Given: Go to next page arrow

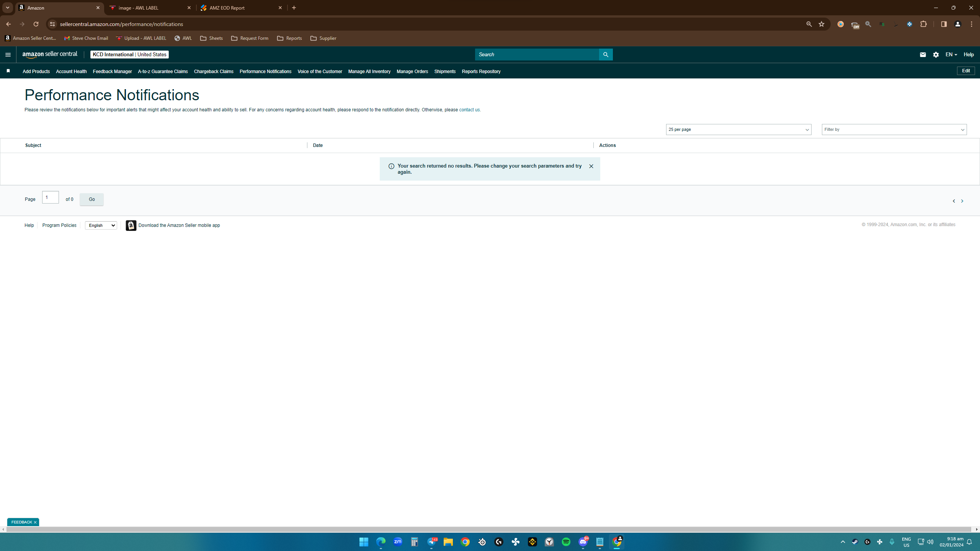Looking at the screenshot, I should pos(962,201).
